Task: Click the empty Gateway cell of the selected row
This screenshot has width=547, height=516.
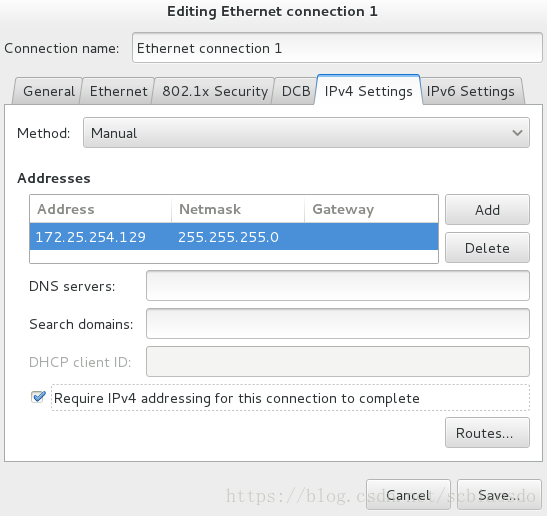Action: click(x=371, y=237)
